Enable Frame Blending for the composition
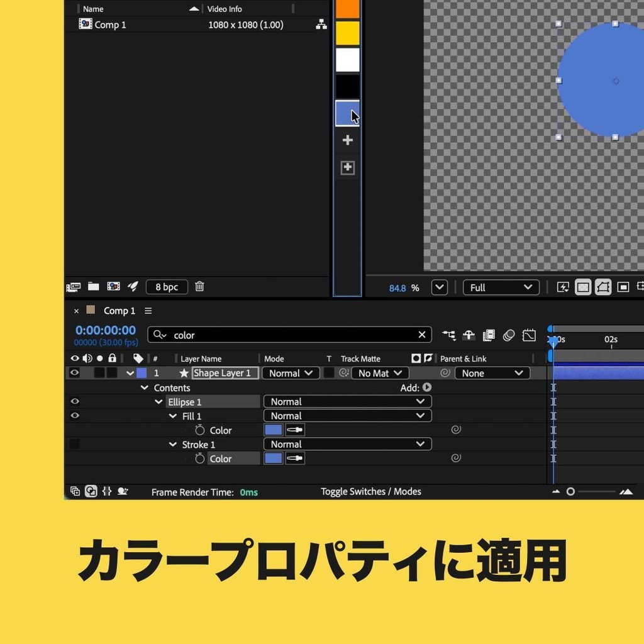This screenshot has height=644, width=644. (489, 335)
